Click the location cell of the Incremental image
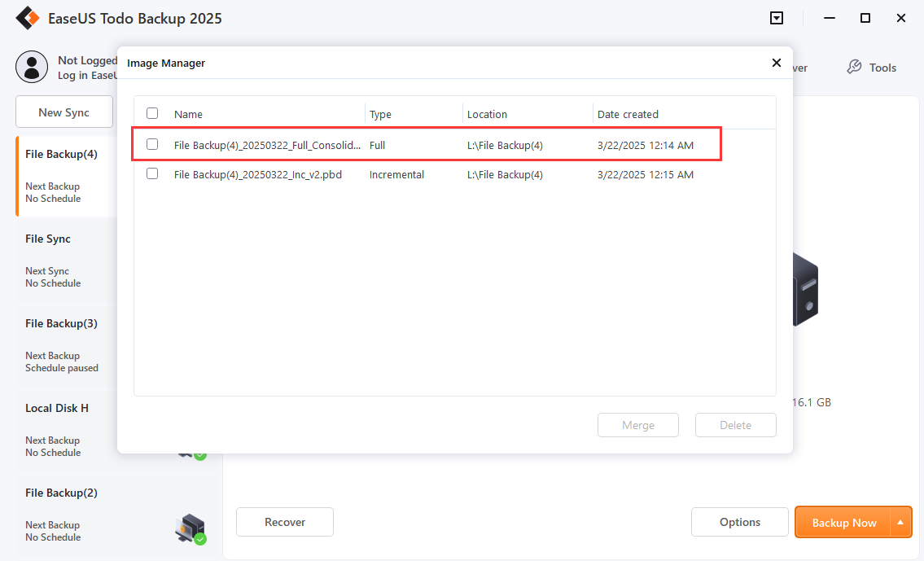 (x=505, y=174)
